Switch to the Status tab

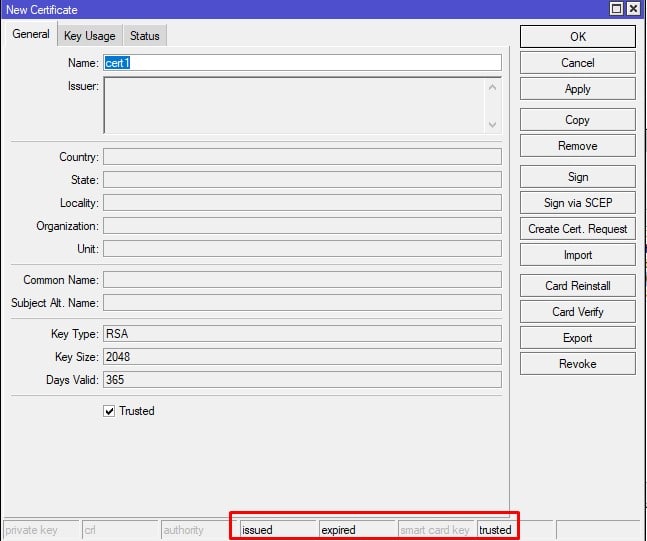tap(144, 36)
